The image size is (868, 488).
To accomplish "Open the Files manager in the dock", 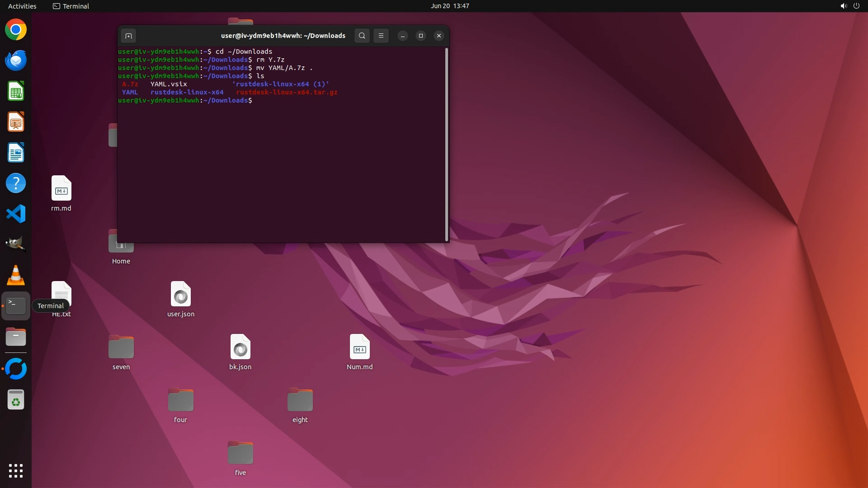I will point(16,337).
